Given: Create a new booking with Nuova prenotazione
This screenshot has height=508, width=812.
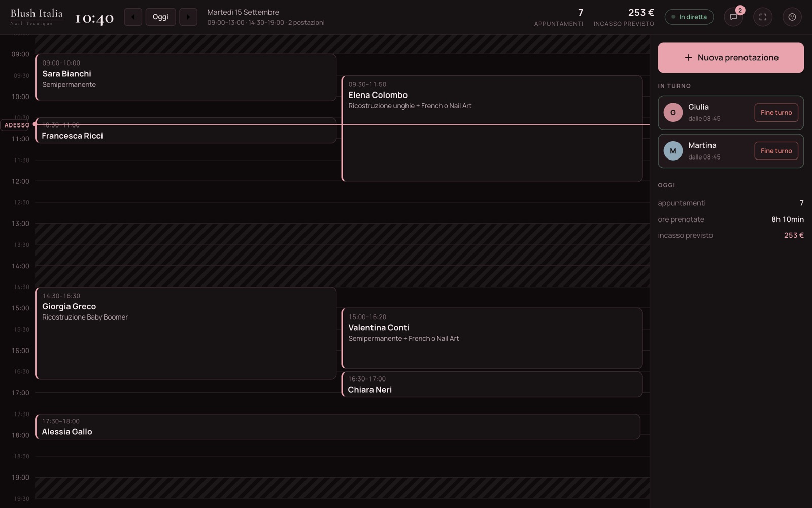Looking at the screenshot, I should [x=731, y=57].
